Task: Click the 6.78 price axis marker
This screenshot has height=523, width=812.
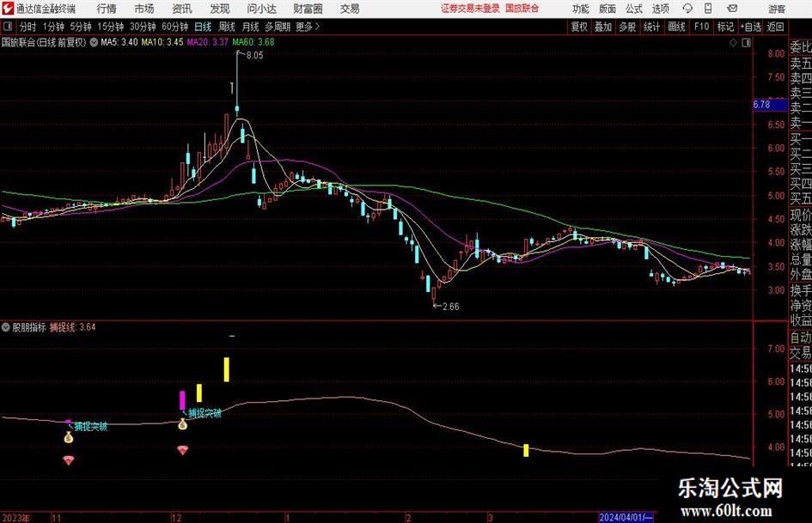Action: point(770,104)
